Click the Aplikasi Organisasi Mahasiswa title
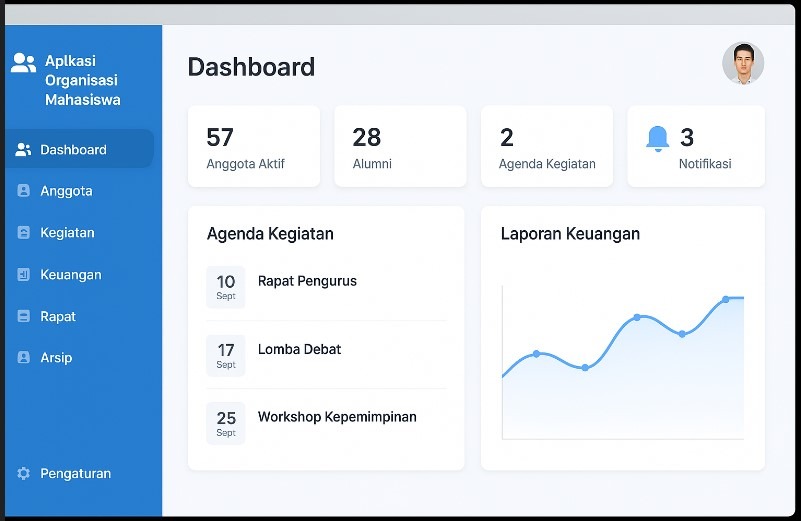The height and width of the screenshot is (521, 801). 83,80
